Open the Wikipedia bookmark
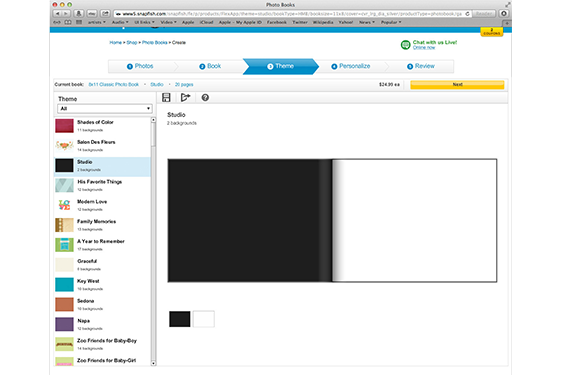The width and height of the screenshot is (566, 375). click(x=323, y=22)
